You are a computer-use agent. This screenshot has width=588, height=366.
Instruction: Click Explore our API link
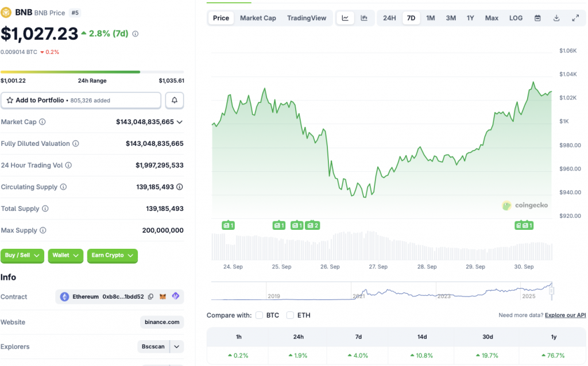pyautogui.click(x=565, y=315)
